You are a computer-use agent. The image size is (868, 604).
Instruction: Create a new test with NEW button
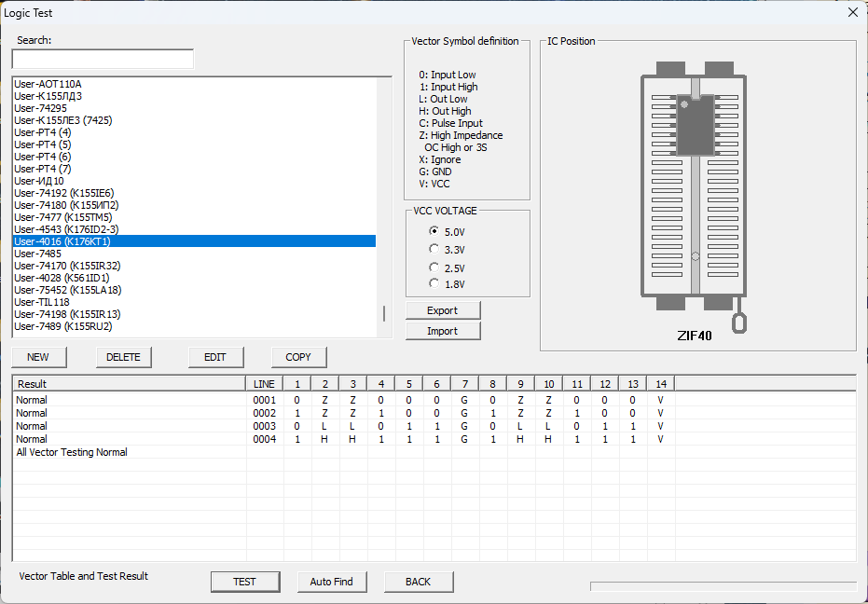click(x=38, y=357)
